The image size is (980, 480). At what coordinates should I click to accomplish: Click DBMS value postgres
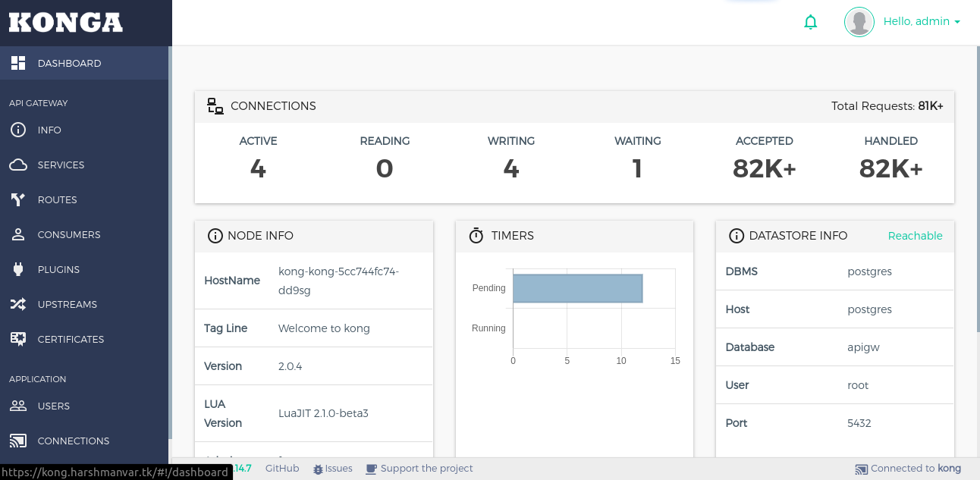pos(869,271)
